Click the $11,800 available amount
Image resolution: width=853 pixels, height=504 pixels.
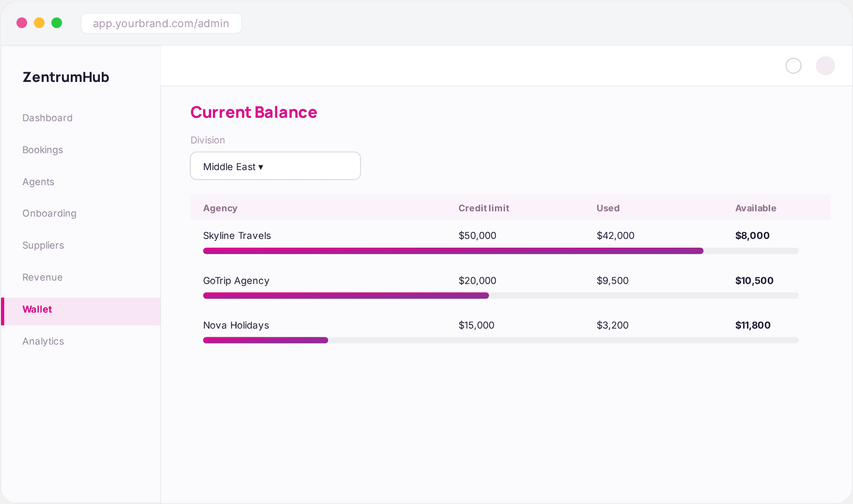coord(753,325)
